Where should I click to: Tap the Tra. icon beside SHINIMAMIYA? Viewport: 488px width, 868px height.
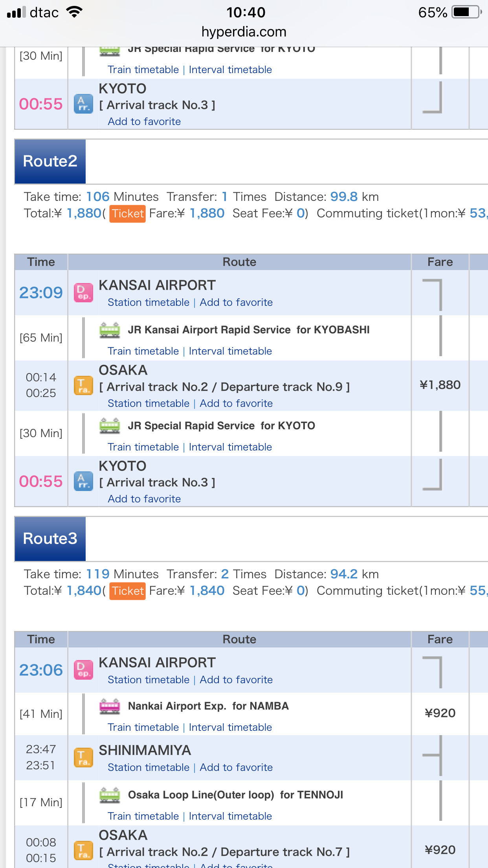(x=83, y=758)
